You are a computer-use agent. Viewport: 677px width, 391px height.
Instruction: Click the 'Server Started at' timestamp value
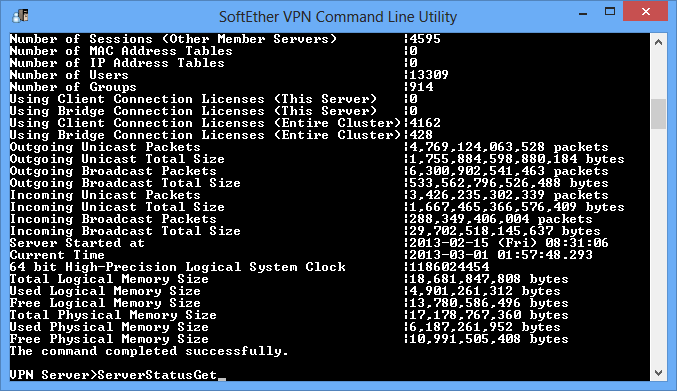pos(509,243)
